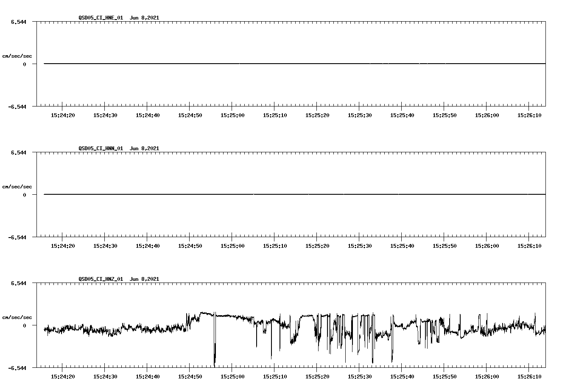
Task: Select the 6.544 upper limit on HNZ plot
Action: pyautogui.click(x=18, y=283)
